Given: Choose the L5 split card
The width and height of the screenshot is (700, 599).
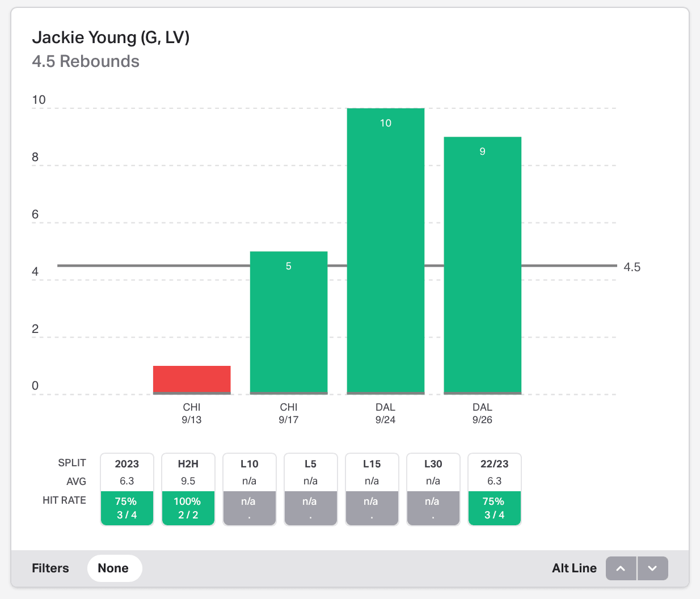Looking at the screenshot, I should point(311,472).
